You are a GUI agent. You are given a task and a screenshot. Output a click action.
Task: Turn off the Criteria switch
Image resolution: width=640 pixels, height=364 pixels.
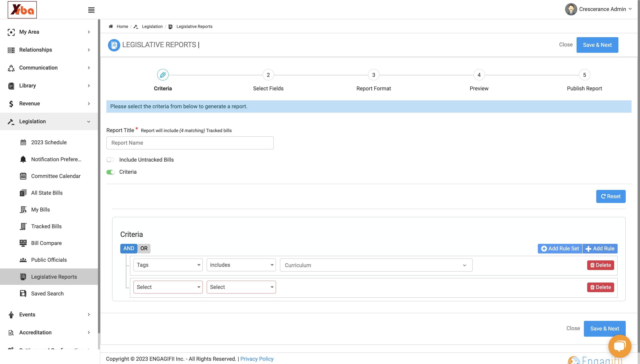(x=110, y=172)
